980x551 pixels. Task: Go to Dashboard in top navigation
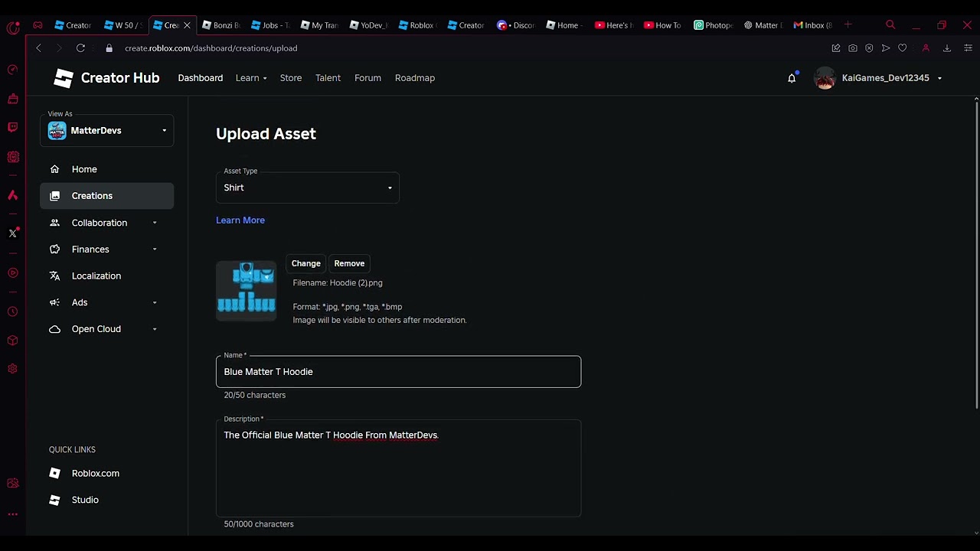pyautogui.click(x=201, y=78)
